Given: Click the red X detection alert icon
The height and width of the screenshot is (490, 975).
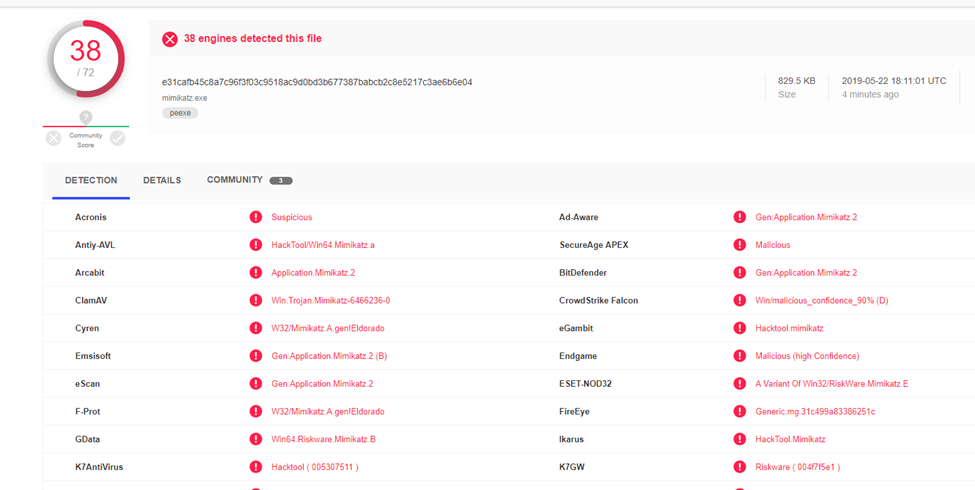Looking at the screenshot, I should [170, 39].
